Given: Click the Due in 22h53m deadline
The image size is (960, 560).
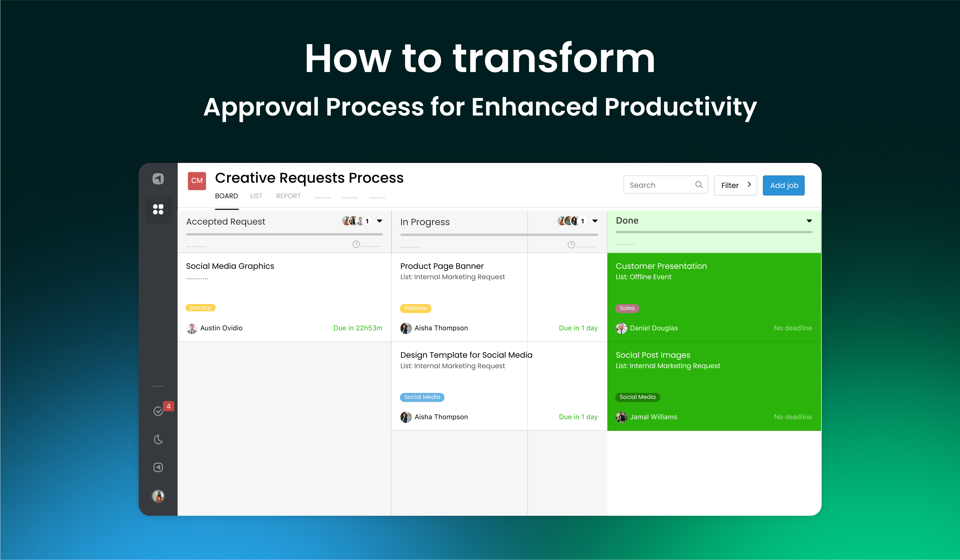Looking at the screenshot, I should coord(358,328).
